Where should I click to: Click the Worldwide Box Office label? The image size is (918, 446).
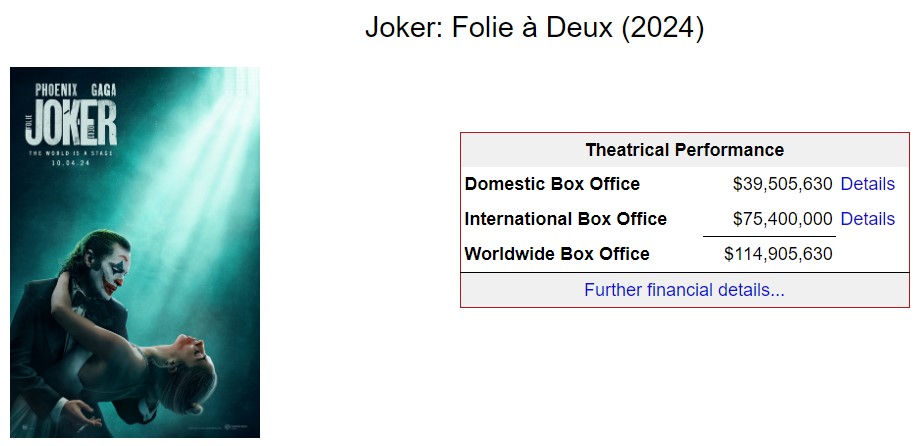point(556,254)
